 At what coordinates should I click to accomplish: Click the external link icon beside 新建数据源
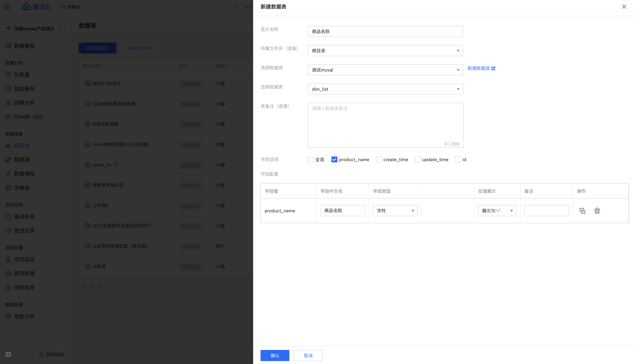coord(493,68)
